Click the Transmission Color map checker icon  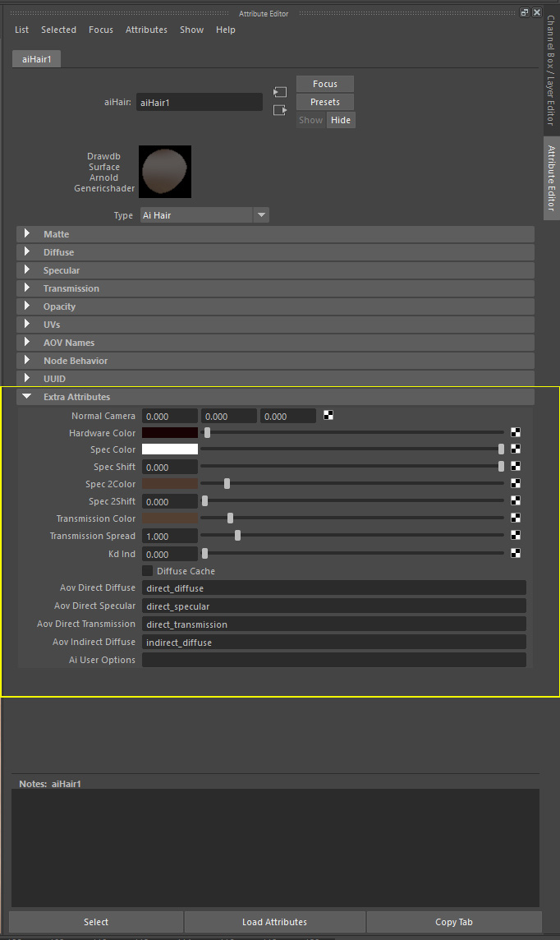(515, 518)
